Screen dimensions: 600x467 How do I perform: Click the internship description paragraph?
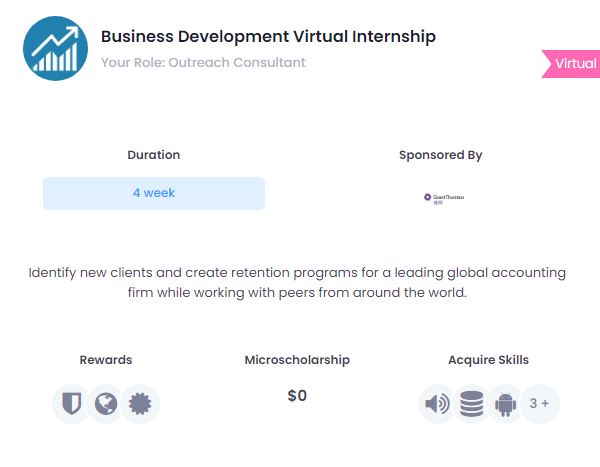(x=297, y=282)
